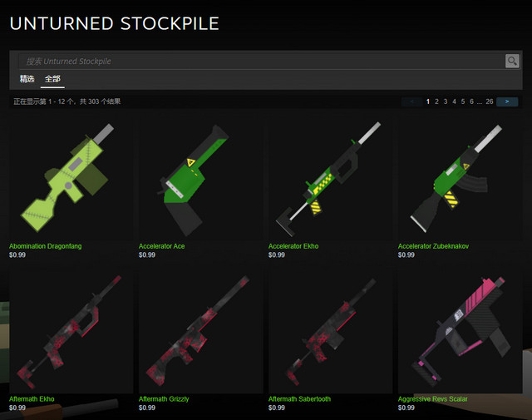Open Aftermath Ekho weapon image

(x=71, y=330)
